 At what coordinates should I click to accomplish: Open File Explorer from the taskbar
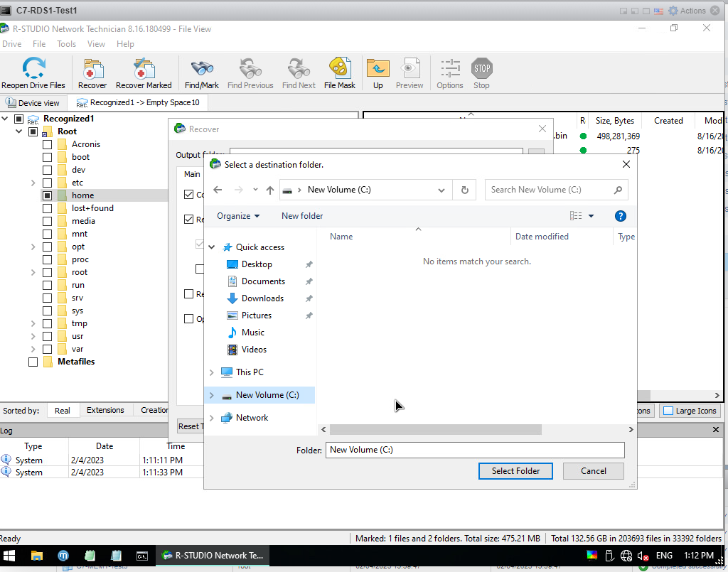coord(36,556)
